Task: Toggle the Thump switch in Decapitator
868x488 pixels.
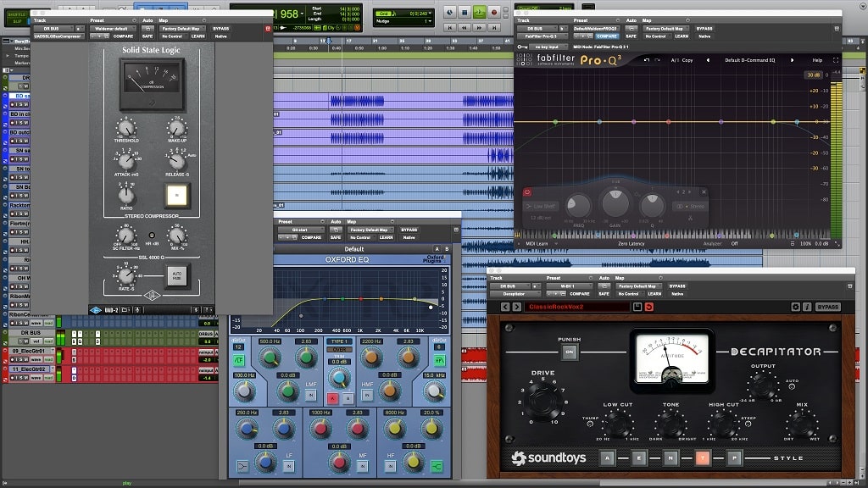Action: tap(590, 424)
